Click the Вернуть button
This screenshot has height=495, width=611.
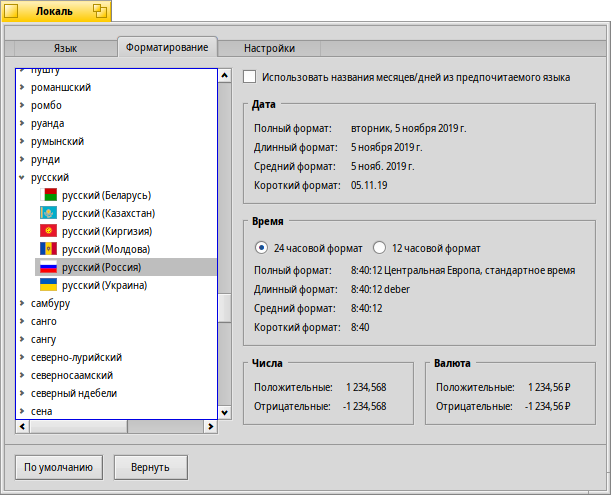pos(150,466)
